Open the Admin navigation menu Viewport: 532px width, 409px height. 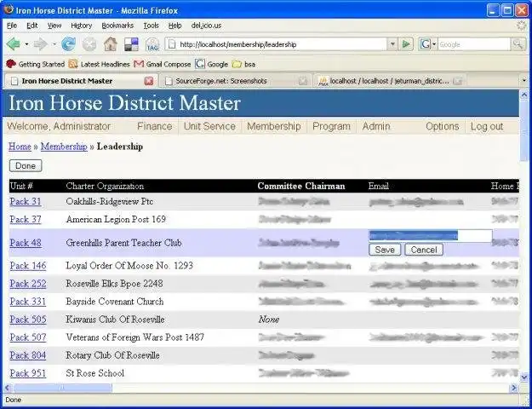pos(376,126)
